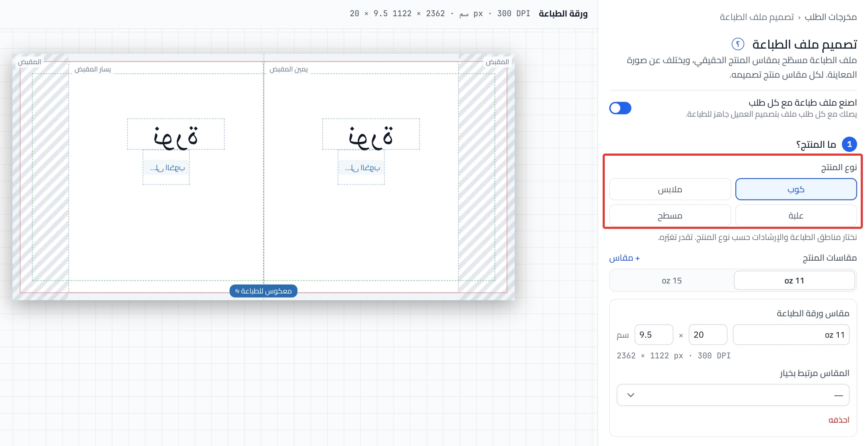Open the help question-mark icon beside the title
The height and width of the screenshot is (446, 868).
click(737, 44)
